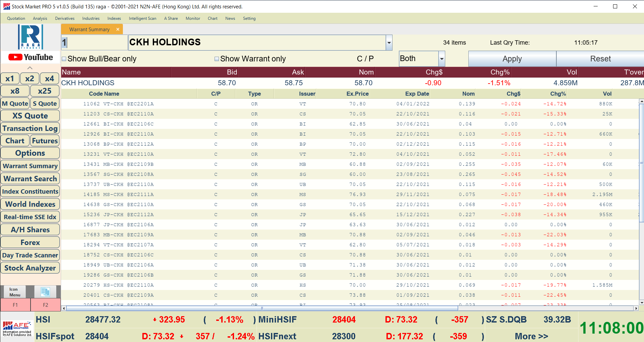Click the stock code input field
Screen dimensions: 644x342
point(95,43)
